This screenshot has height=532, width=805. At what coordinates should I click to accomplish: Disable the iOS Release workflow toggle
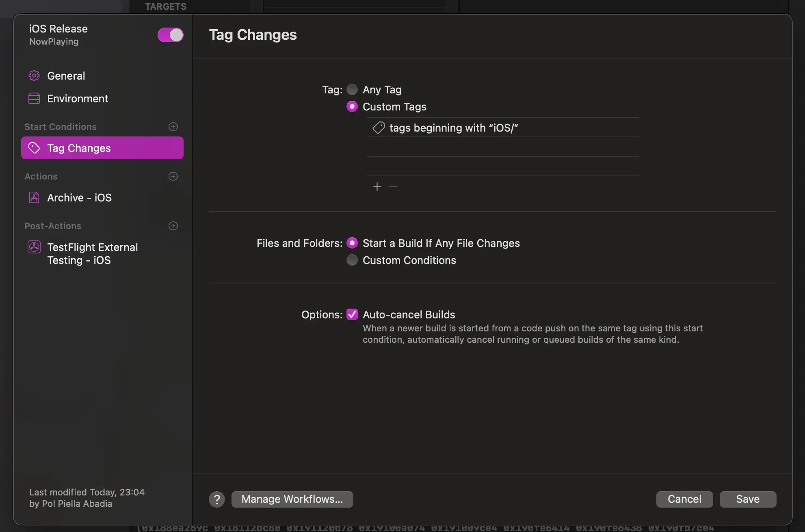pos(171,35)
